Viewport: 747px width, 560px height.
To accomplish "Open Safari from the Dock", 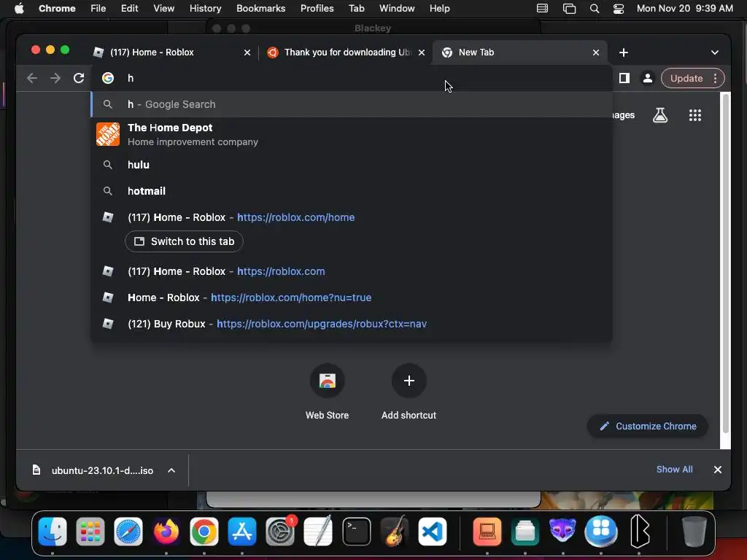I will [x=128, y=532].
